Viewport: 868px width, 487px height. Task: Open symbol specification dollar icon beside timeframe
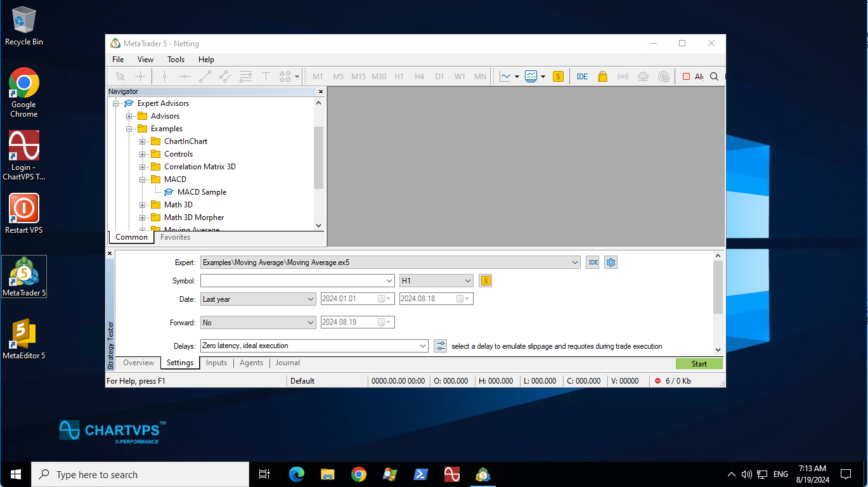click(x=485, y=281)
